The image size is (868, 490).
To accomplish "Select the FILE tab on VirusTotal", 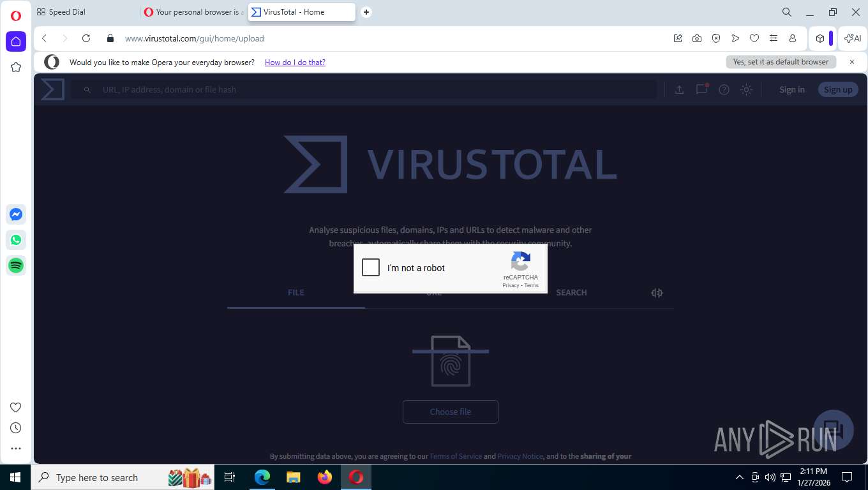I will (296, 292).
